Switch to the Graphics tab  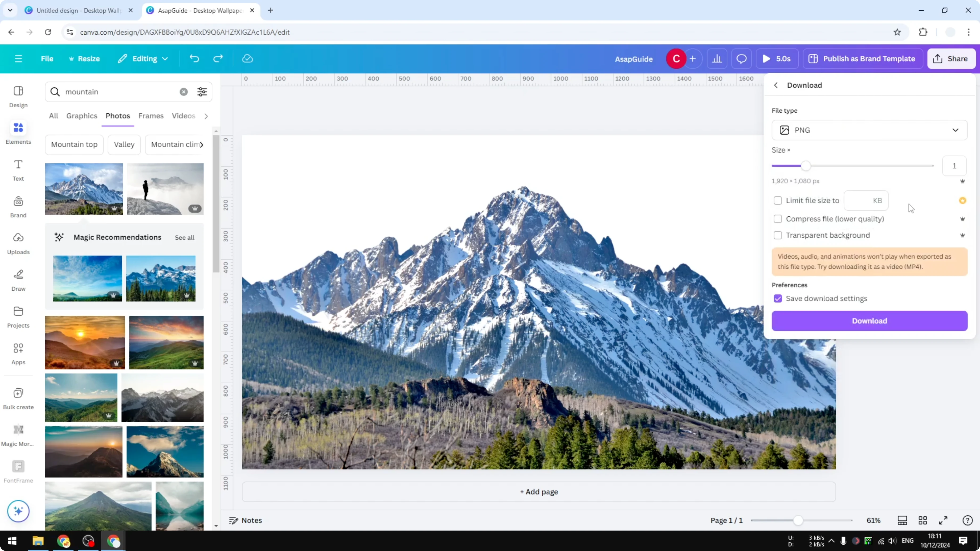point(81,116)
